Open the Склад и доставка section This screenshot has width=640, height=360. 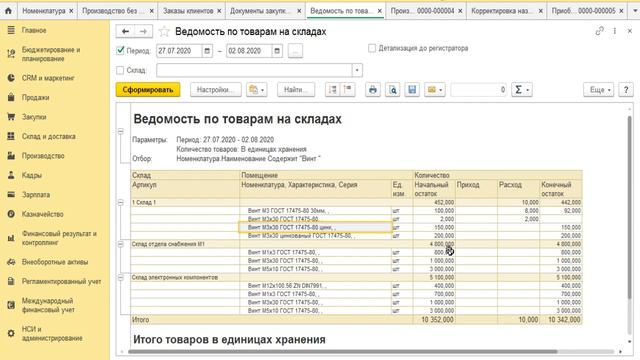pos(49,136)
